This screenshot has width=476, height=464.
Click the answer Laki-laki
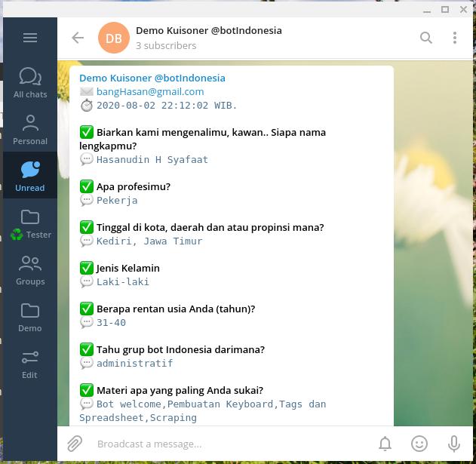tap(123, 282)
